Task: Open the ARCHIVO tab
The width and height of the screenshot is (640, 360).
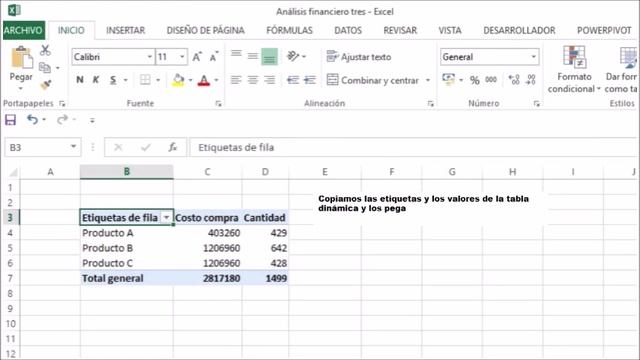Action: tap(23, 31)
